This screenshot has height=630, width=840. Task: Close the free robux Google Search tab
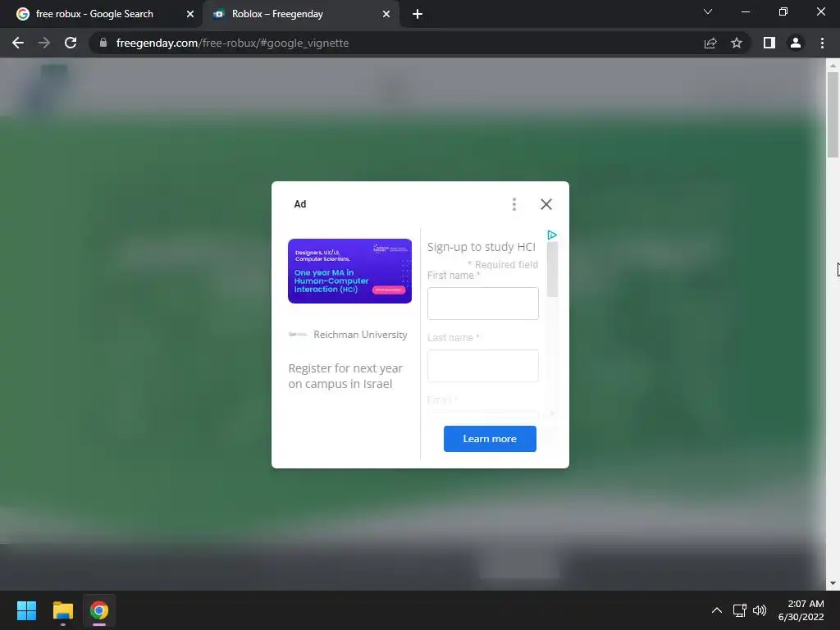tap(190, 14)
